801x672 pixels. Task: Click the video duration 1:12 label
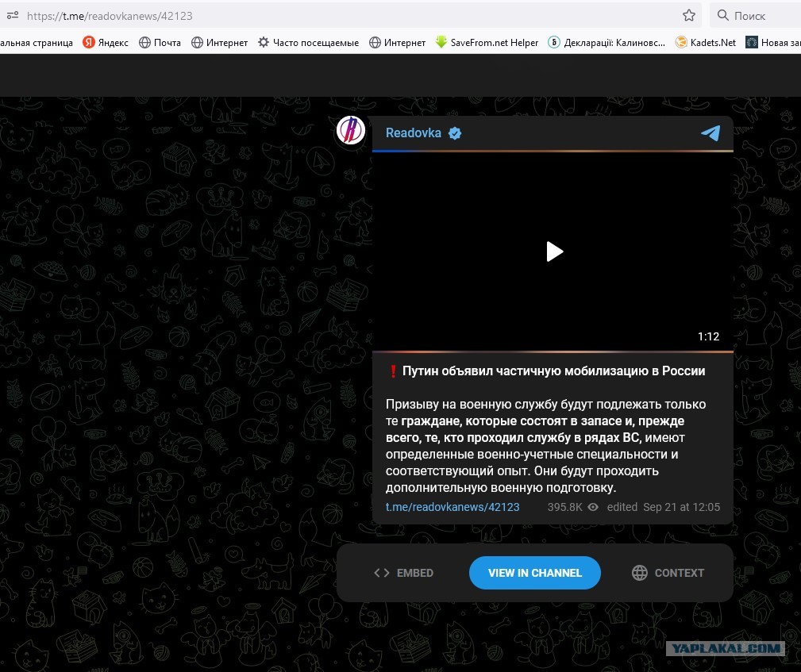coord(708,336)
